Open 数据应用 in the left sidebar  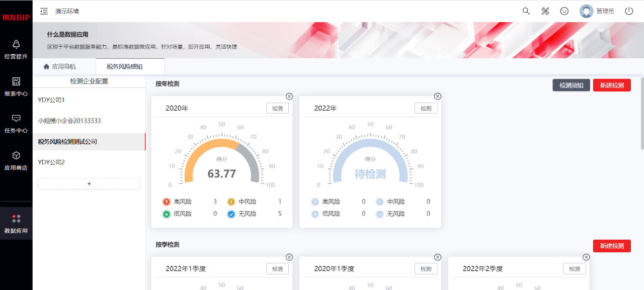[x=16, y=224]
